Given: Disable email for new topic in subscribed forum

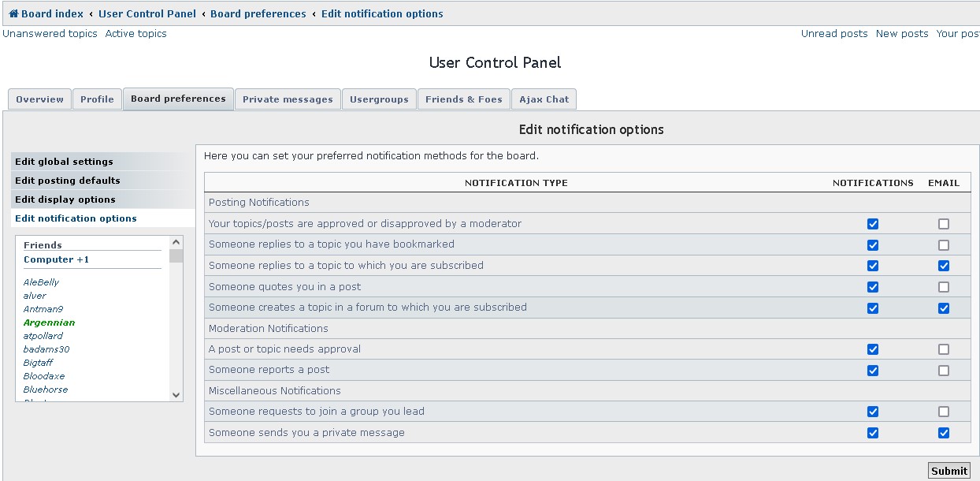Looking at the screenshot, I should (x=944, y=308).
